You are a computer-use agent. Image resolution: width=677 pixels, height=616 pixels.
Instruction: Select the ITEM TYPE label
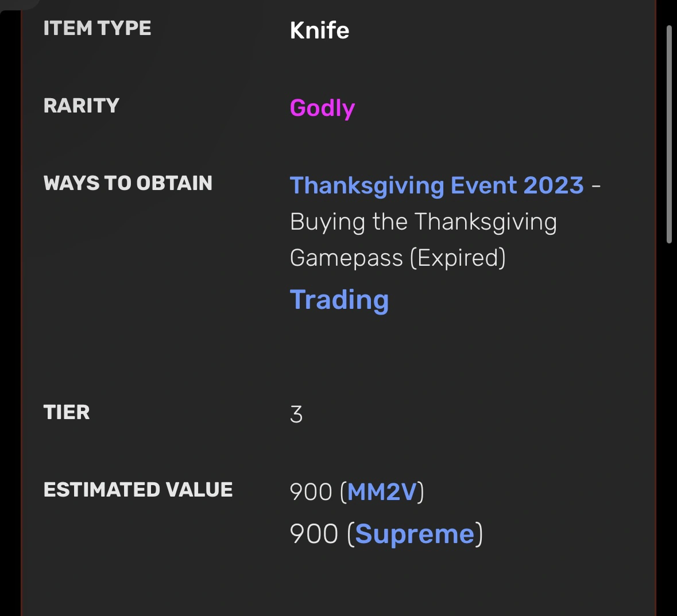point(97,27)
